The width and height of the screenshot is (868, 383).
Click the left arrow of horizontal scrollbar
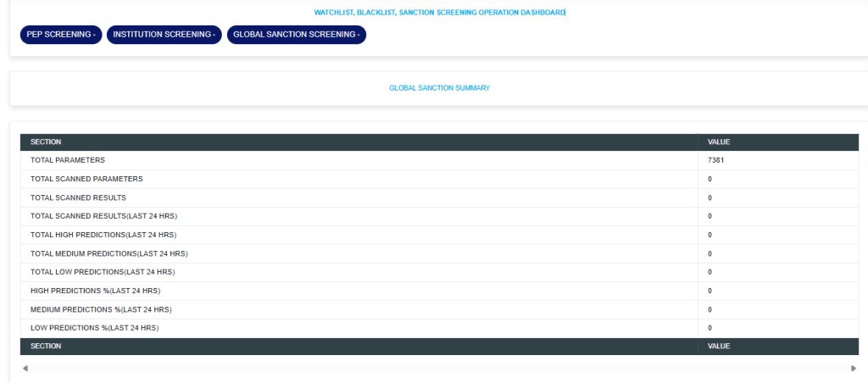pyautogui.click(x=25, y=369)
